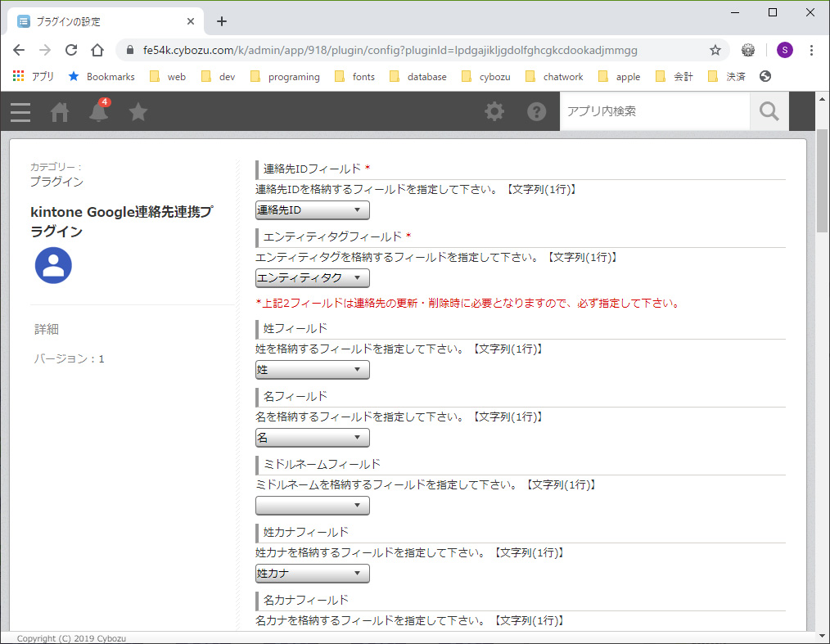This screenshot has height=644, width=830.
Task: Open the kintone help question icon
Action: [x=536, y=111]
